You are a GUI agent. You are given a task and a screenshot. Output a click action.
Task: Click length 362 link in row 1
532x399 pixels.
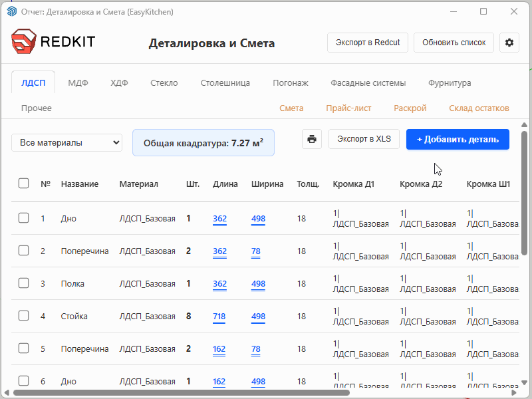point(220,219)
